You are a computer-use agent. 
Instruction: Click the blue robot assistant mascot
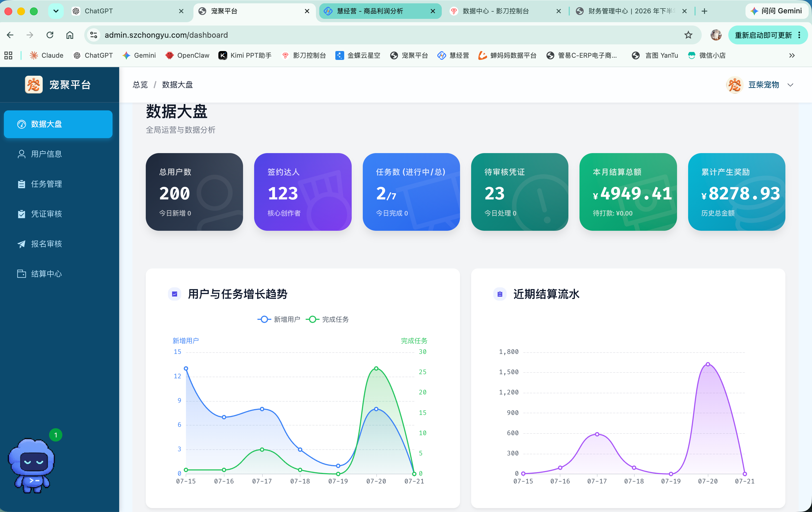click(x=31, y=466)
